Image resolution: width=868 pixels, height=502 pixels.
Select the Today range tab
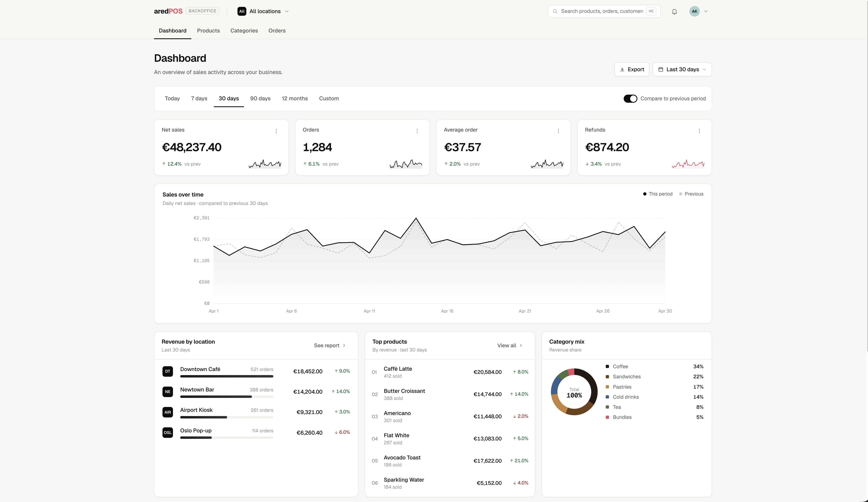172,99
